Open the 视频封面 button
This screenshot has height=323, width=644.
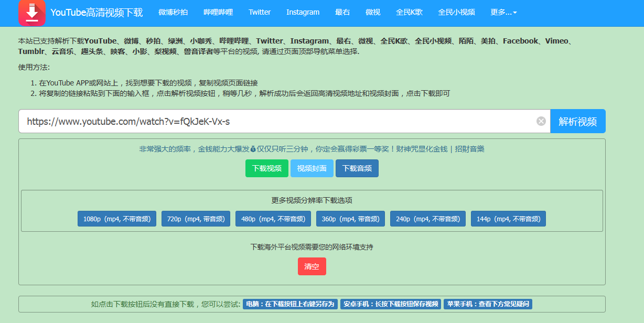pos(312,168)
